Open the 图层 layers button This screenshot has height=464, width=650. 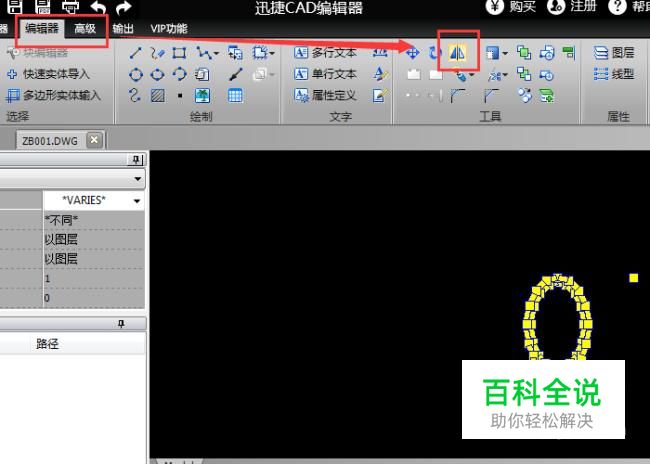[x=614, y=53]
